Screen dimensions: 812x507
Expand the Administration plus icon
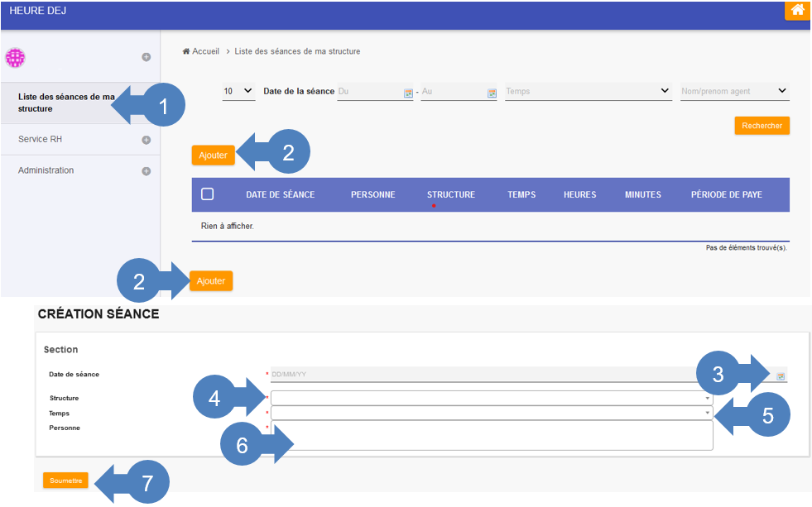pyautogui.click(x=147, y=170)
